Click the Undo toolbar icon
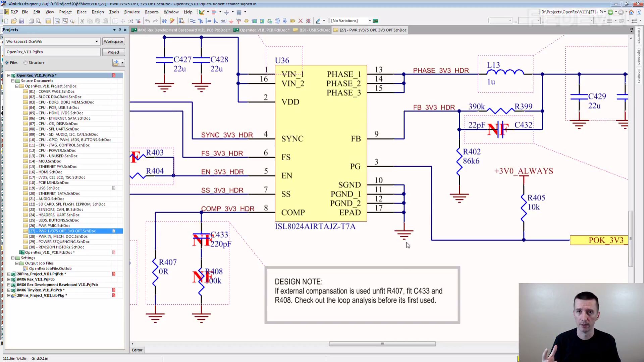This screenshot has width=644, height=362. point(147,21)
